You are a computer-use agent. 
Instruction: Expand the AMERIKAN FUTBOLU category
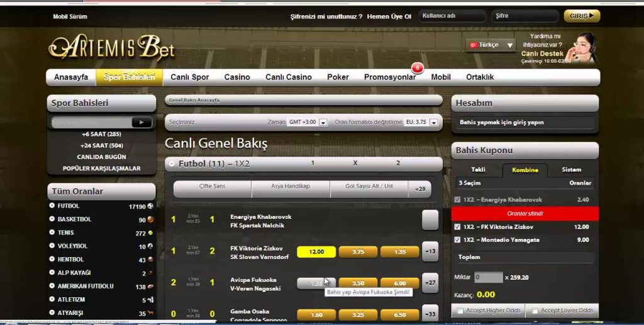click(52, 285)
